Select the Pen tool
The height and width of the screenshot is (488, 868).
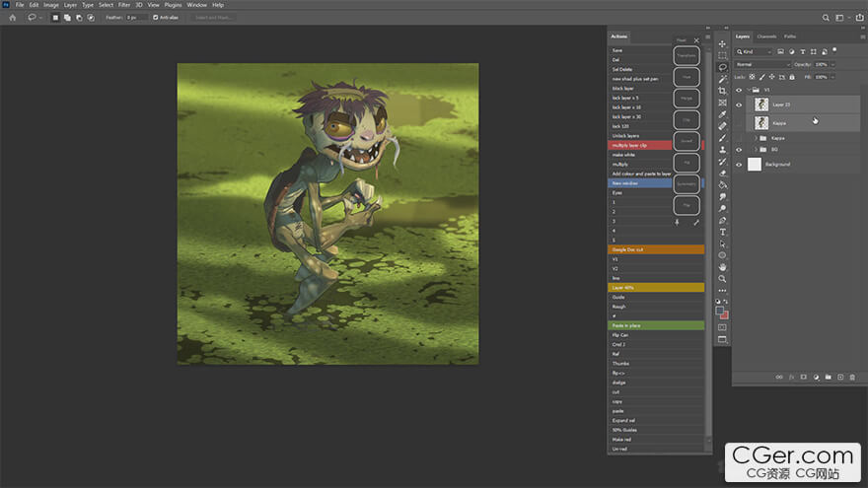[722, 220]
